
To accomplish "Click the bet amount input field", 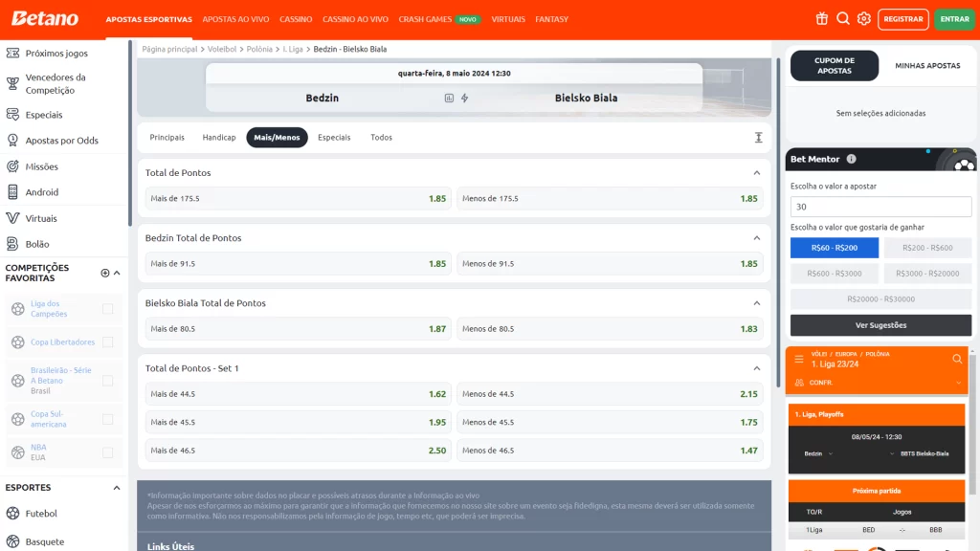I will click(880, 207).
